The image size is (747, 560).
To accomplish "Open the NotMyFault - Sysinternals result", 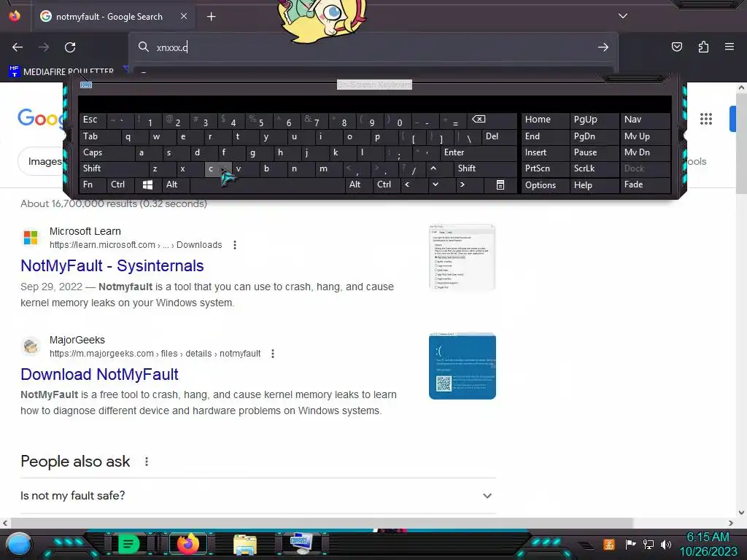I will tap(112, 265).
